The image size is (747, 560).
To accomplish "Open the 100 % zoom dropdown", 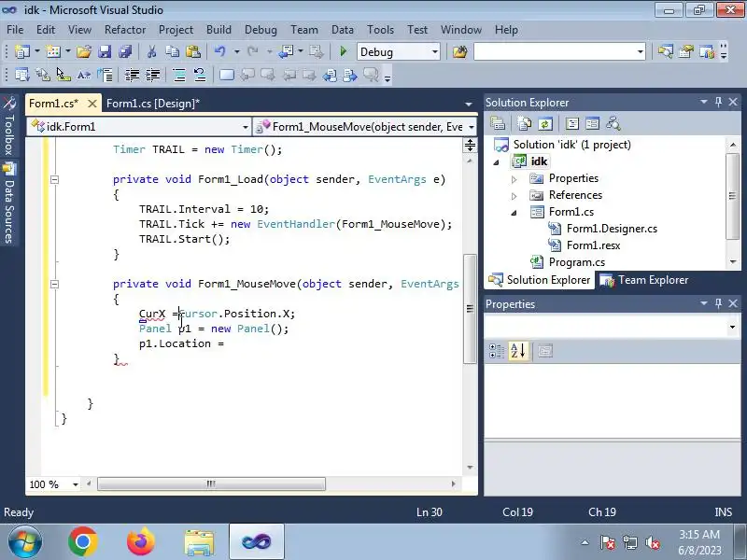I will pyautogui.click(x=76, y=484).
